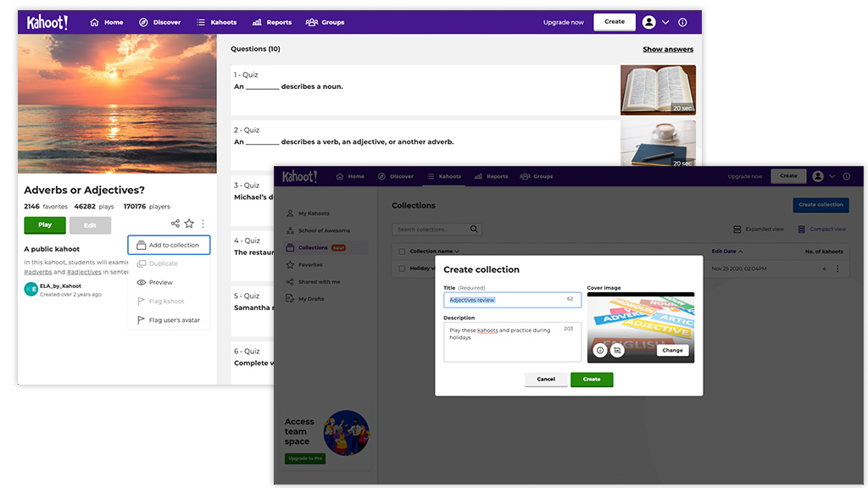
Task: Click the search magnifier icon in Collections
Action: coord(474,229)
